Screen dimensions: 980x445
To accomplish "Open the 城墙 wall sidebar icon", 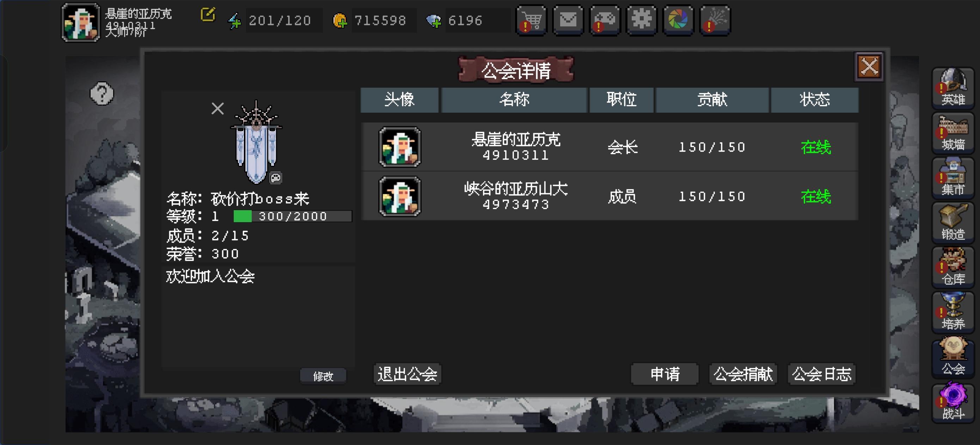I will (953, 132).
